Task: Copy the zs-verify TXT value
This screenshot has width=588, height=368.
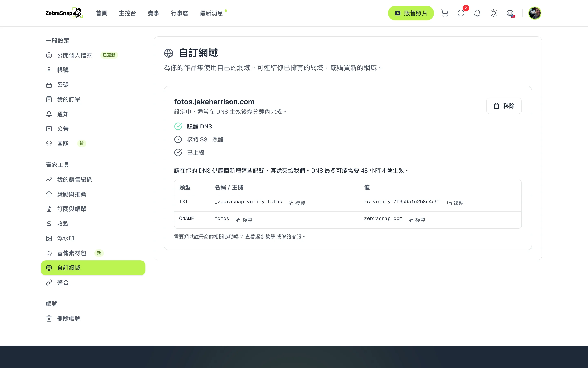Action: (x=455, y=203)
